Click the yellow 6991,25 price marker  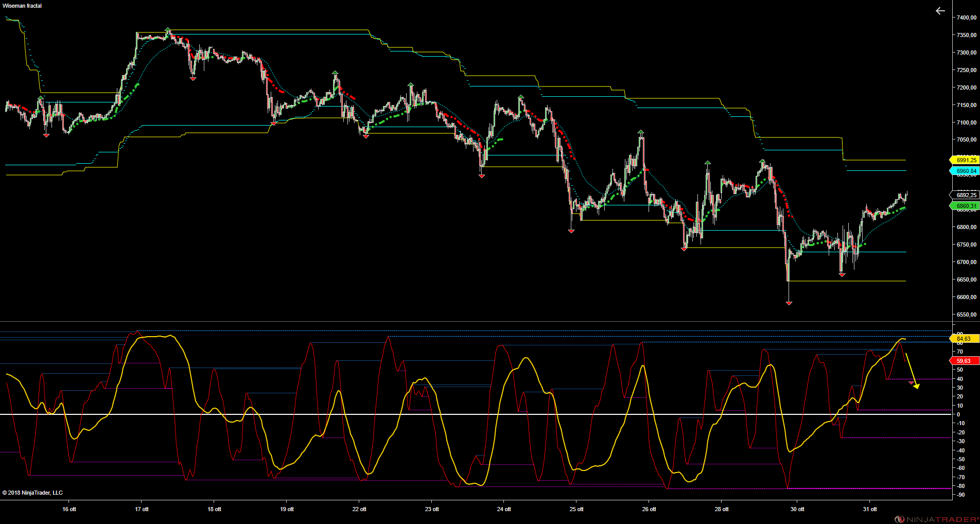point(964,160)
